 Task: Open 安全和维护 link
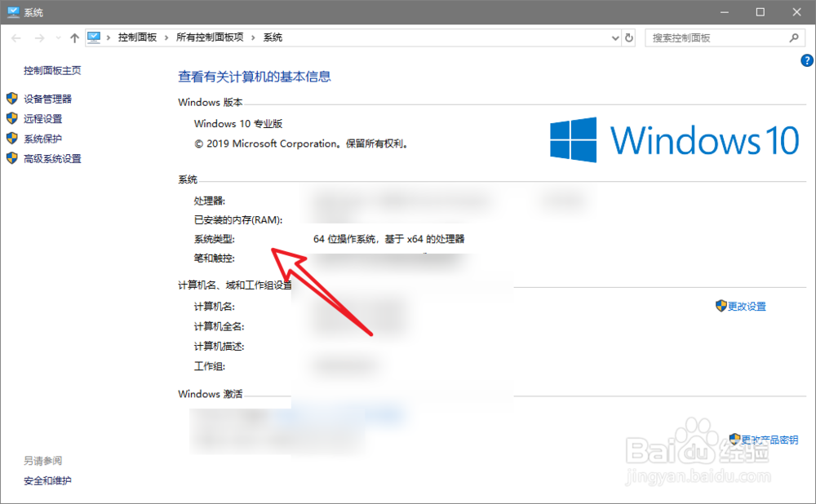47,481
